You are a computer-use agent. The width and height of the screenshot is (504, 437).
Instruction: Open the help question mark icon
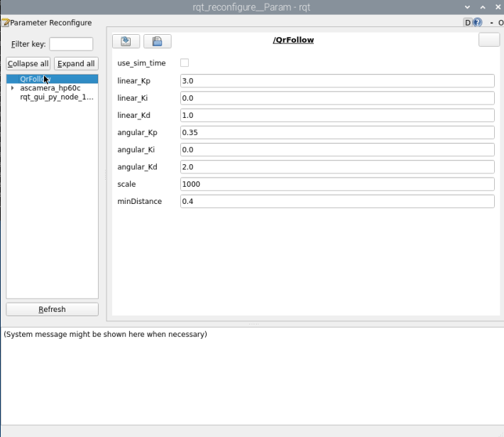[478, 23]
